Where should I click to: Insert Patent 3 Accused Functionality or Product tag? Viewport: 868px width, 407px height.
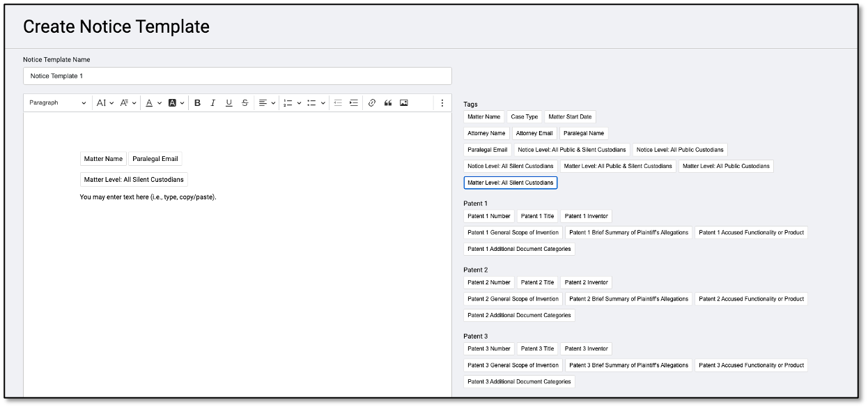(752, 365)
